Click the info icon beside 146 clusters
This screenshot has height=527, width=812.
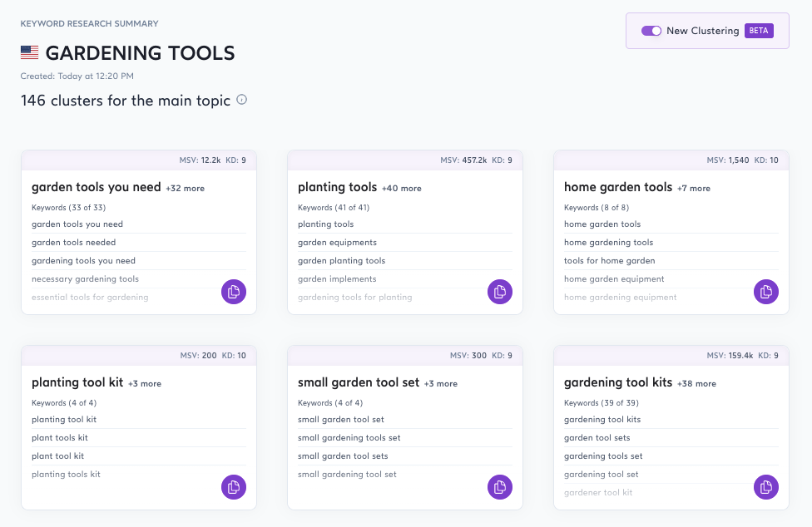[x=242, y=100]
